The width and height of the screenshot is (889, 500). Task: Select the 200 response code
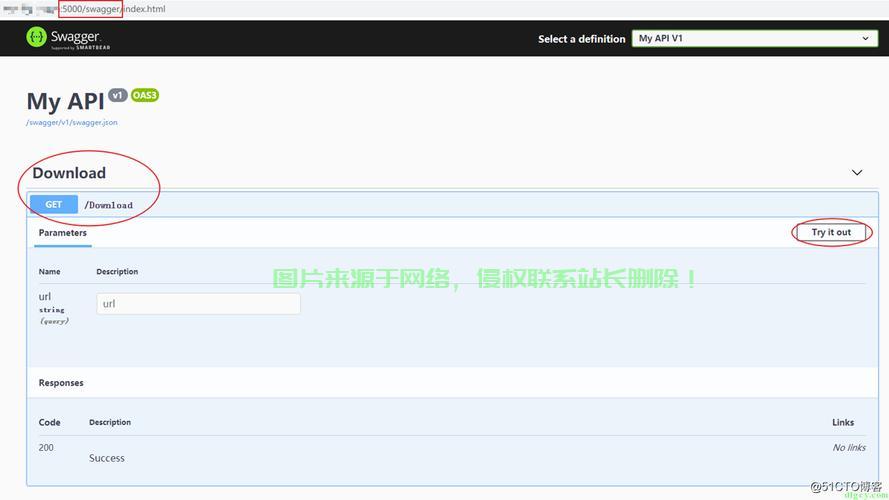click(x=46, y=447)
